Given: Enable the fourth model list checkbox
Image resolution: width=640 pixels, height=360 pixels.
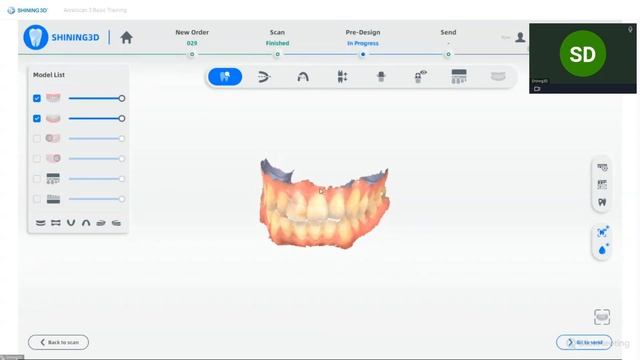Looking at the screenshot, I should pyautogui.click(x=37, y=158).
